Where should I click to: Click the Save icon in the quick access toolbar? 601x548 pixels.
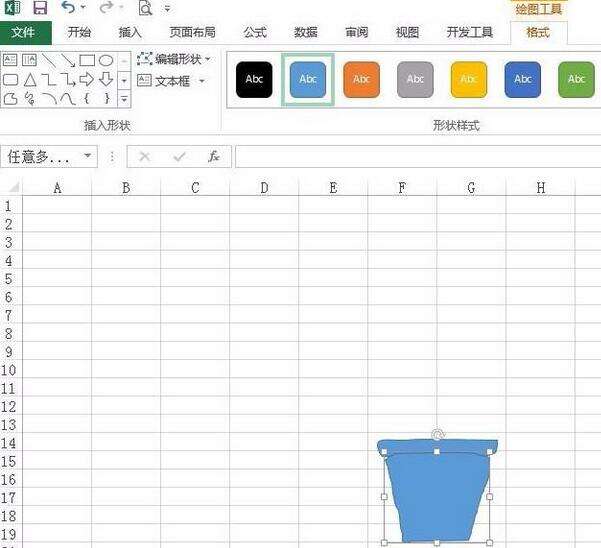tap(40, 8)
